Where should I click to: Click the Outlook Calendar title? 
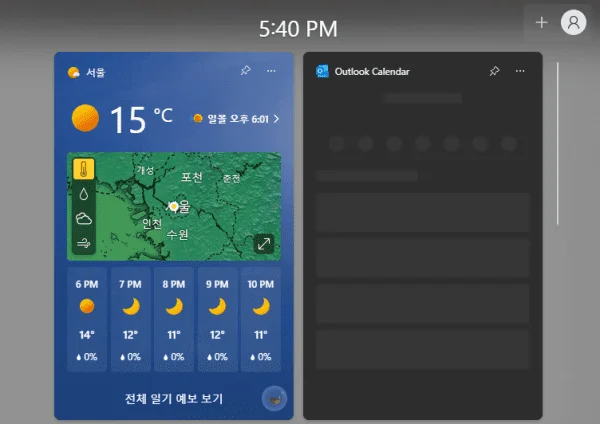(372, 72)
